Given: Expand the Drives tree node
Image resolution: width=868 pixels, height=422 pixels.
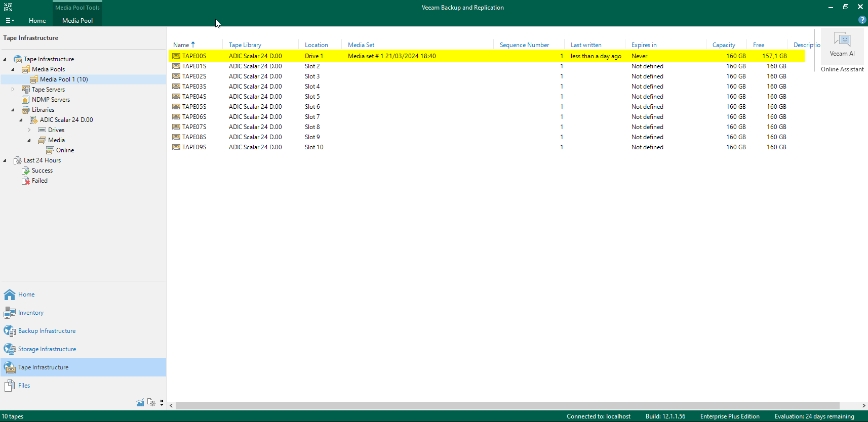Looking at the screenshot, I should (x=29, y=130).
